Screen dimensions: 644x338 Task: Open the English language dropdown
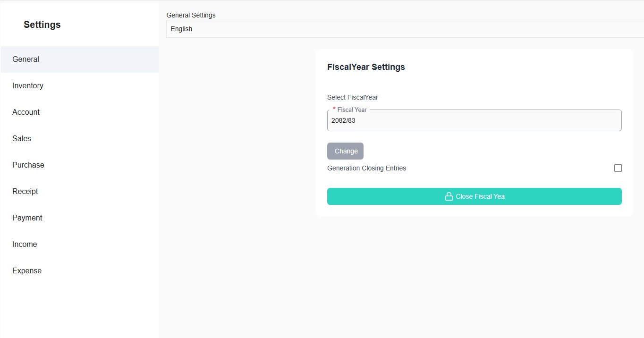point(405,29)
